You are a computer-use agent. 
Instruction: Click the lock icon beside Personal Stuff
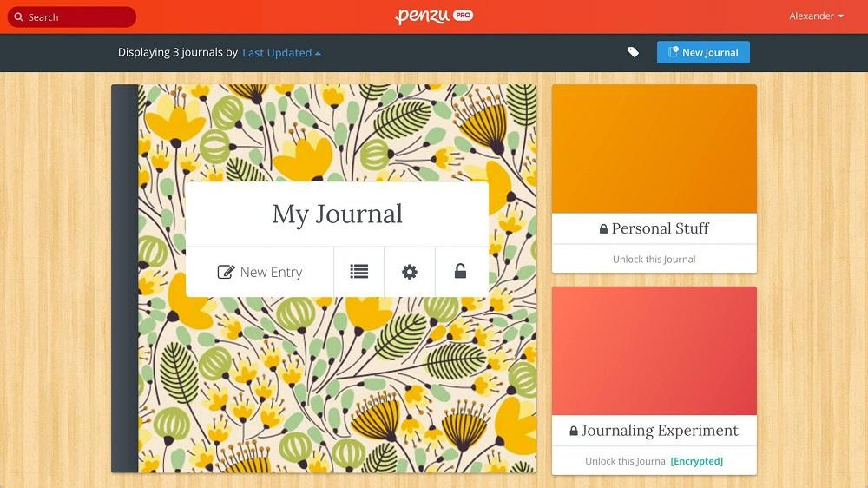click(x=603, y=229)
